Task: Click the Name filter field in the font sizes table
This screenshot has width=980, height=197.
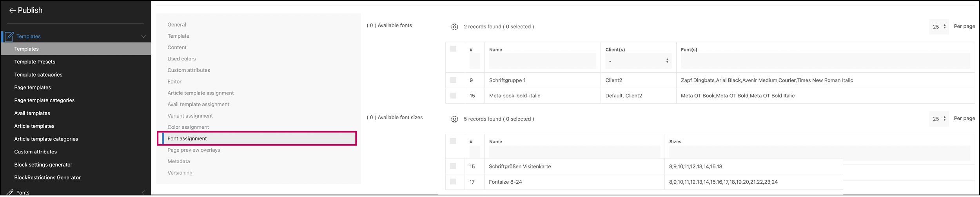Action: click(574, 151)
